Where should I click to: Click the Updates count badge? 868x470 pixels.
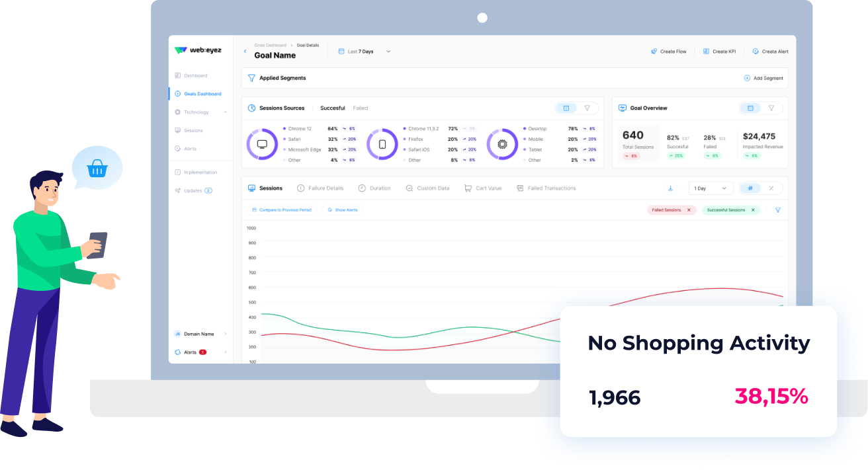pos(208,190)
